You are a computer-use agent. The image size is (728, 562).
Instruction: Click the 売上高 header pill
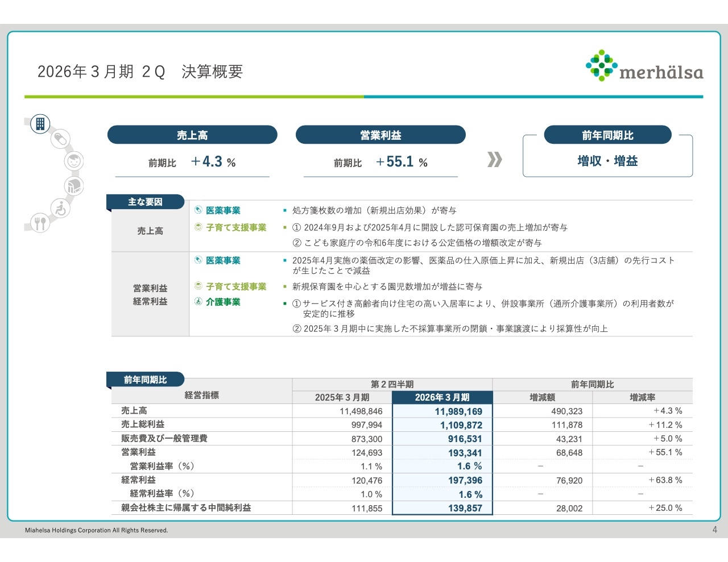pyautogui.click(x=192, y=135)
